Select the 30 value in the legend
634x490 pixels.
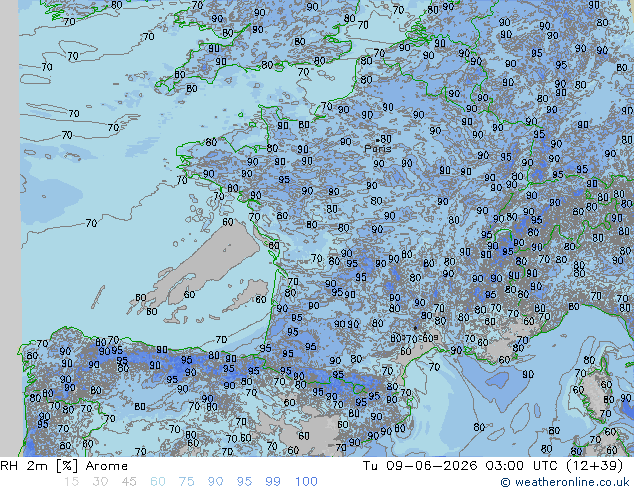coord(99,482)
